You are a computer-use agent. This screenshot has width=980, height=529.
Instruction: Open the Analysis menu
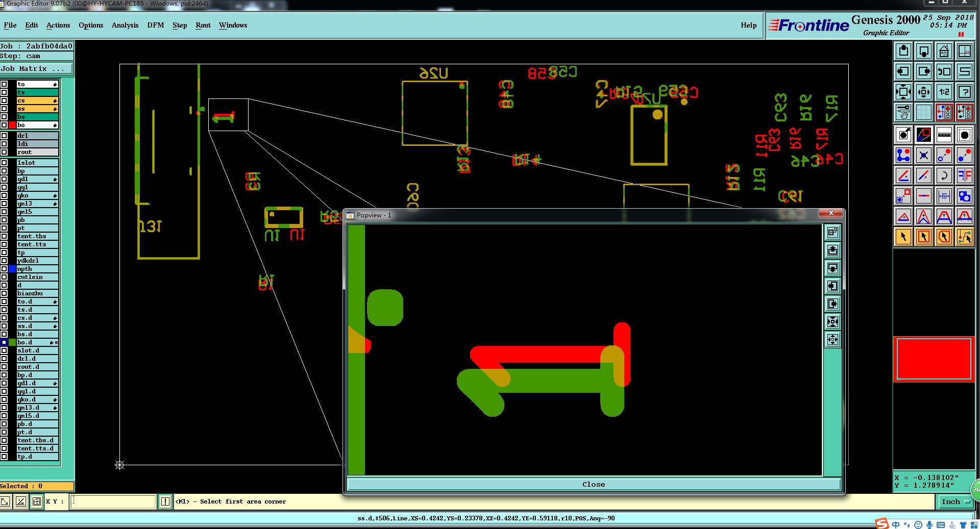[x=125, y=25]
